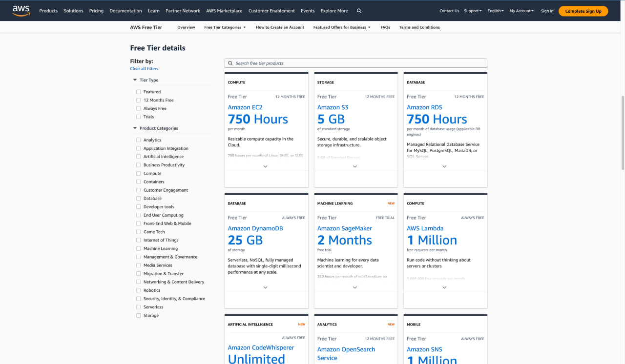Focus the Search free tier products field
625x364 pixels.
coord(355,63)
